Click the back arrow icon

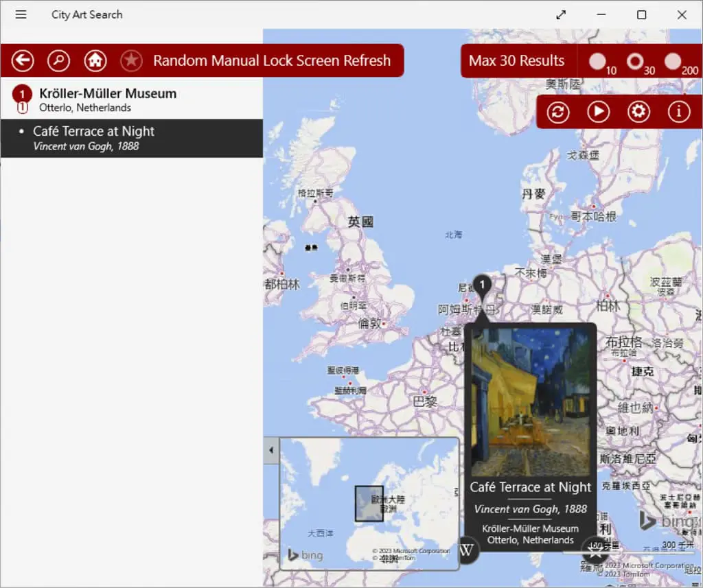point(23,60)
